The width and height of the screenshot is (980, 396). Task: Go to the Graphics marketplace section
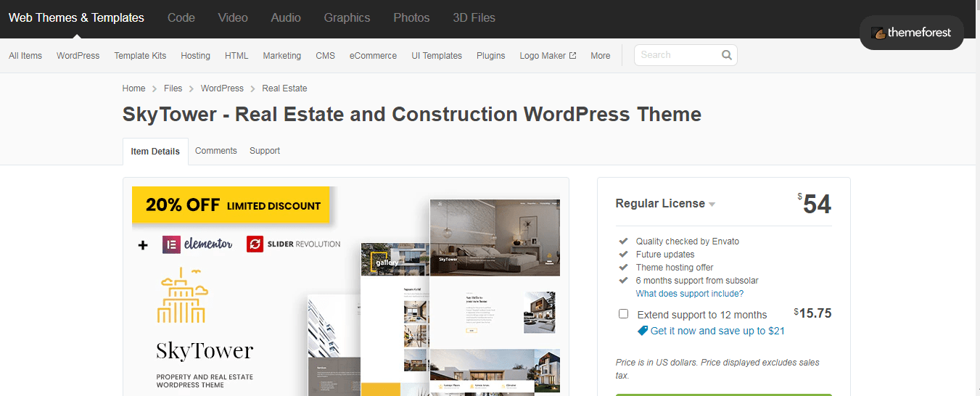347,18
